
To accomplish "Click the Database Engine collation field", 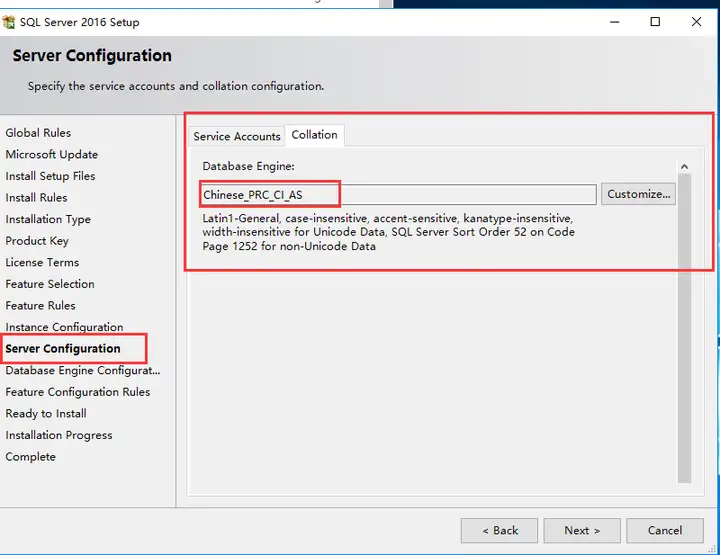I will tap(398, 195).
